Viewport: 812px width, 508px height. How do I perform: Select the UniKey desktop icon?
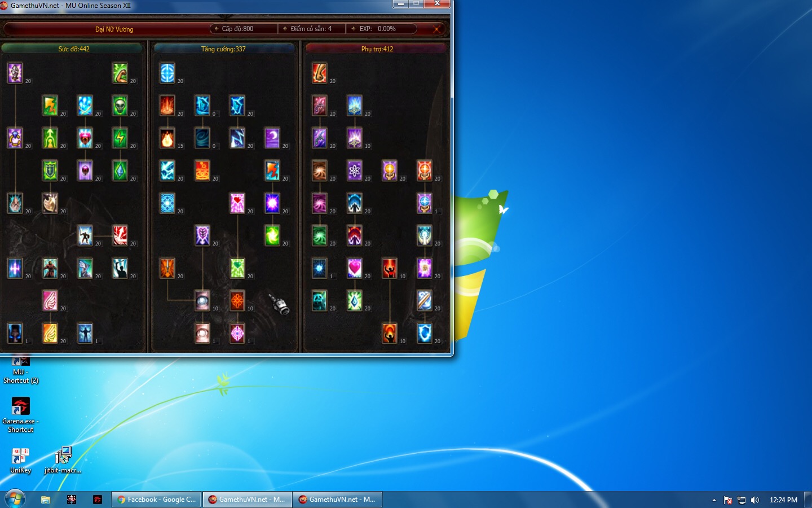(x=20, y=461)
